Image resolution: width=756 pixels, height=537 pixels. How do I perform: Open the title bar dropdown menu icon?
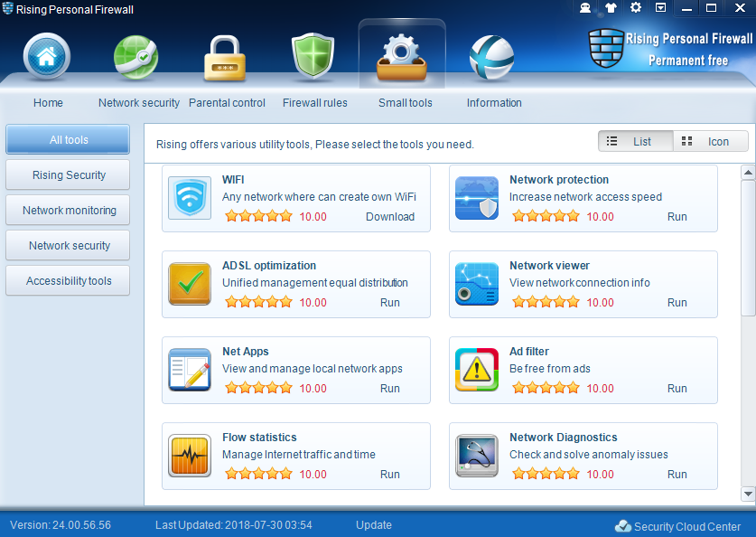661,8
